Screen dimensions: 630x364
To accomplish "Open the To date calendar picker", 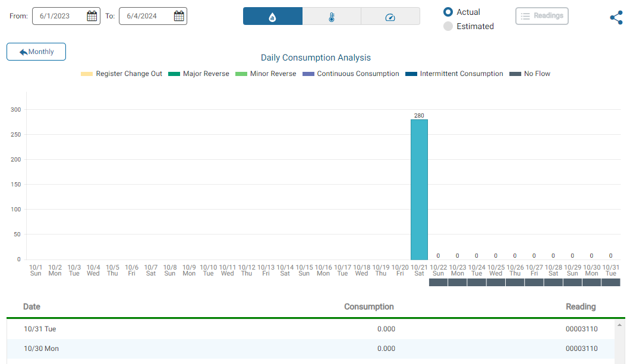I will pos(179,16).
